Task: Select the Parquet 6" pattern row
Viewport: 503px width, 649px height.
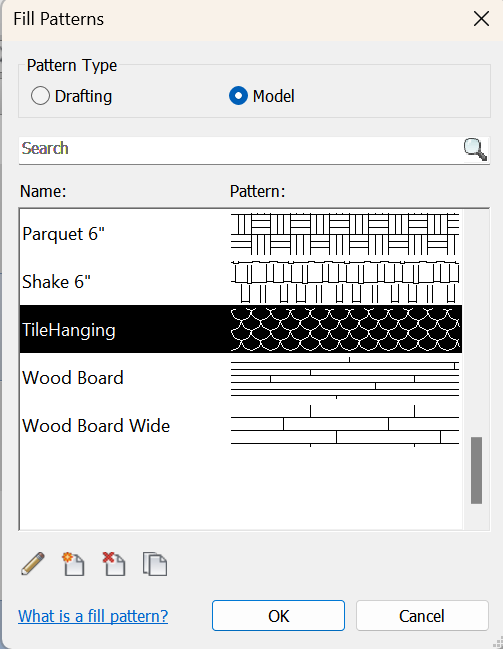Action: click(x=241, y=234)
